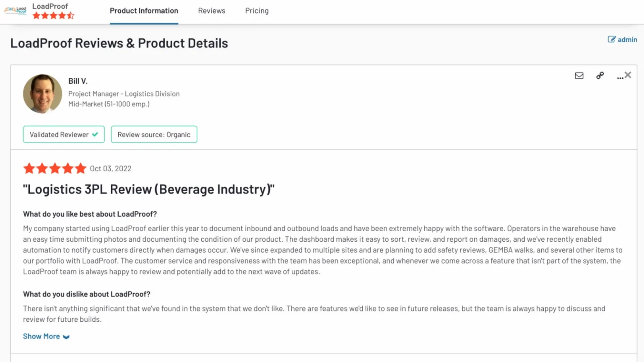The height and width of the screenshot is (362, 644).
Task: Click the Project Manager - Logistics Division text
Action: 124,94
